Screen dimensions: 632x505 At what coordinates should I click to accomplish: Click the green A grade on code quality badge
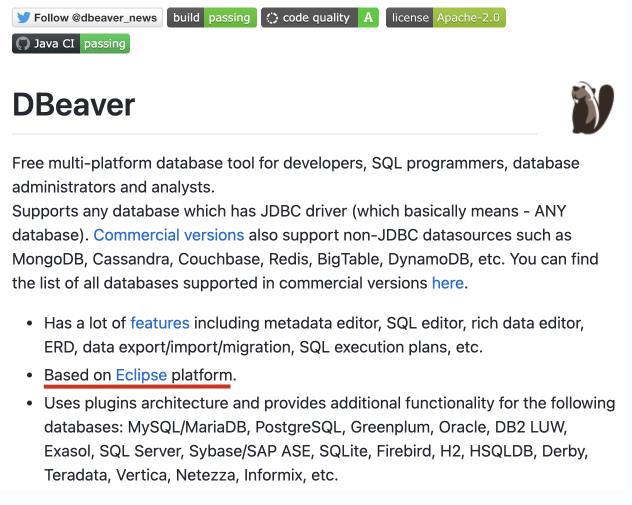[369, 18]
